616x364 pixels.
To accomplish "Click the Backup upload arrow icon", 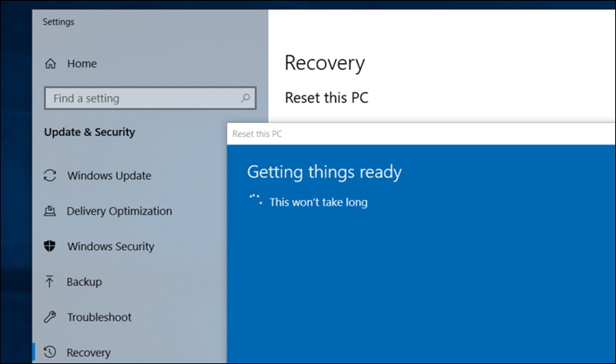I will click(49, 281).
